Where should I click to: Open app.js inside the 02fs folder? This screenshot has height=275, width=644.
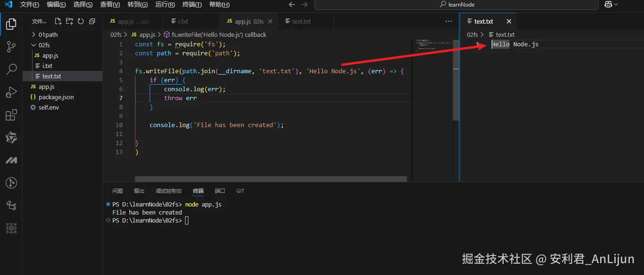click(x=62, y=55)
